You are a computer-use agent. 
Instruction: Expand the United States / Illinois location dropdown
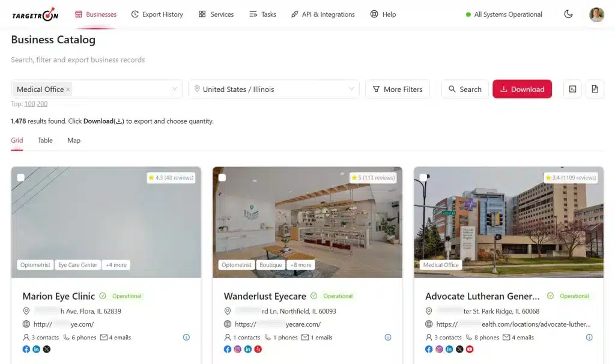(351, 89)
